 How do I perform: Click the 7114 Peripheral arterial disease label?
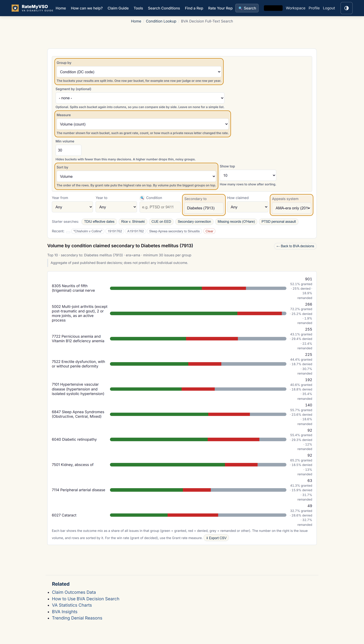[79, 490]
